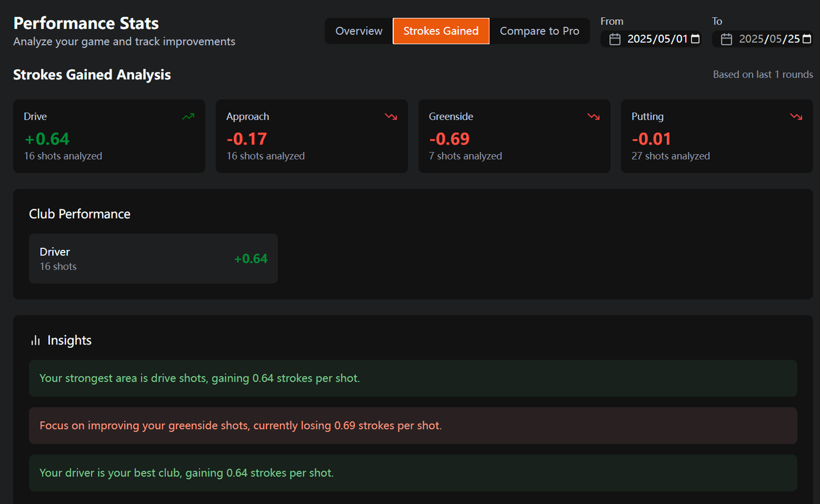Click the Insights bar chart icon

[x=36, y=340]
